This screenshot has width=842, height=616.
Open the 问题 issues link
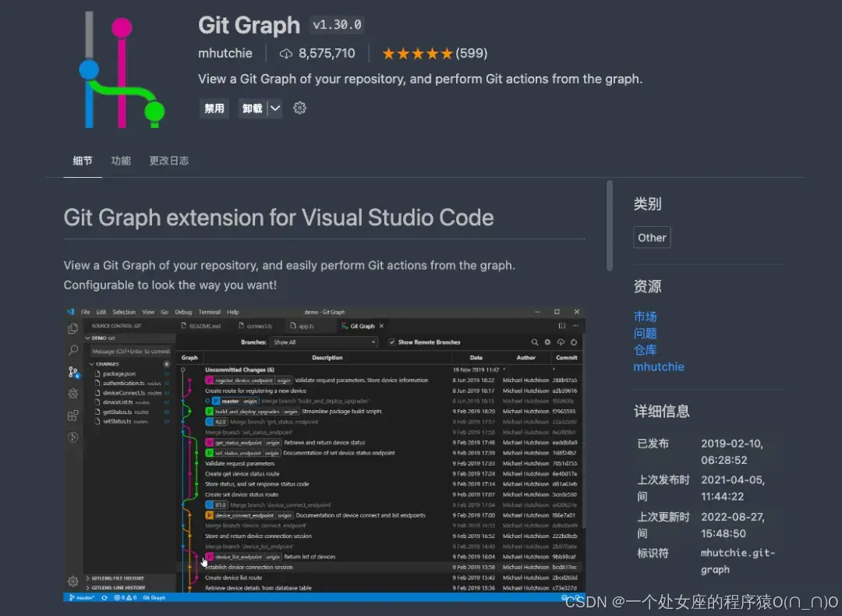click(645, 334)
